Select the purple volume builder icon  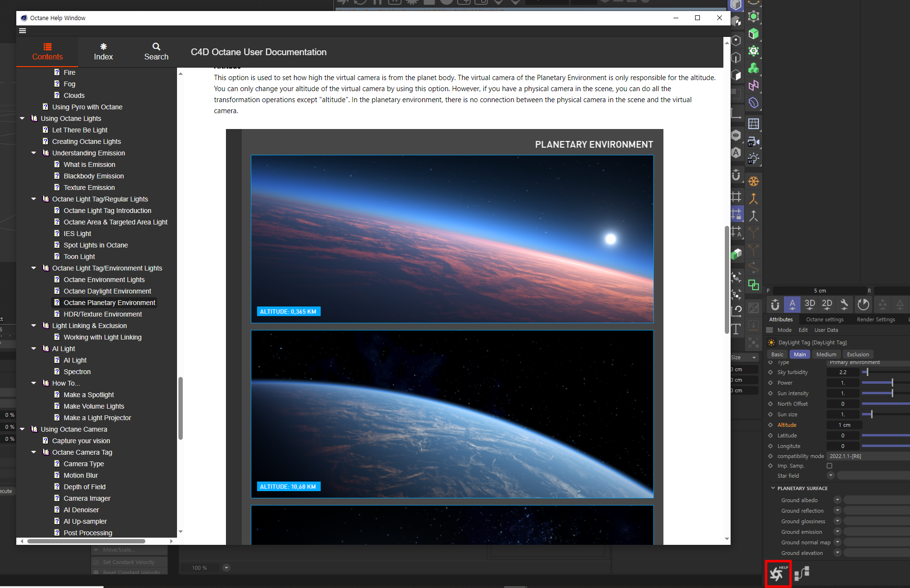tap(754, 103)
